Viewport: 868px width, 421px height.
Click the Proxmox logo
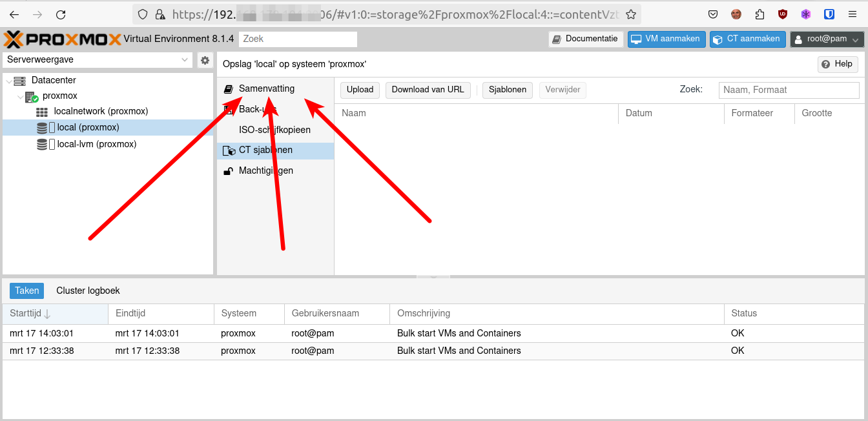[63, 39]
